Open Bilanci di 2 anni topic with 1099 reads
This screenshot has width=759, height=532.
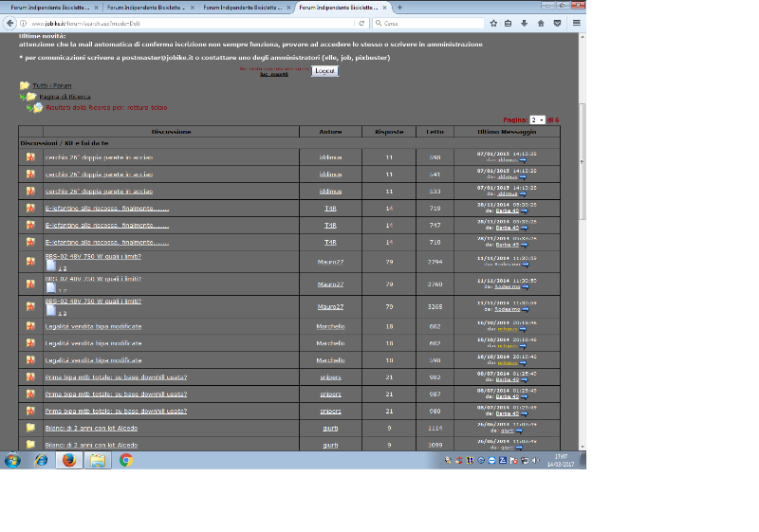pos(91,445)
